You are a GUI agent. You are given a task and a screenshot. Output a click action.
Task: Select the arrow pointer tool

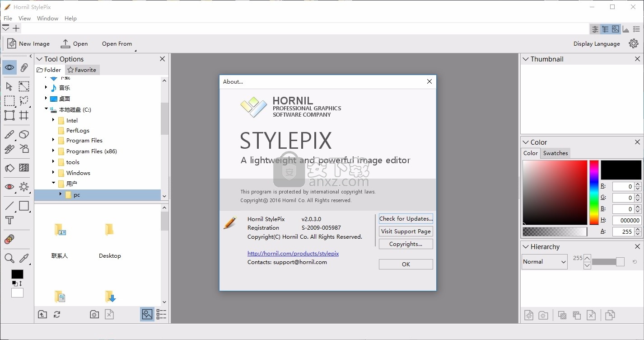[x=9, y=86]
